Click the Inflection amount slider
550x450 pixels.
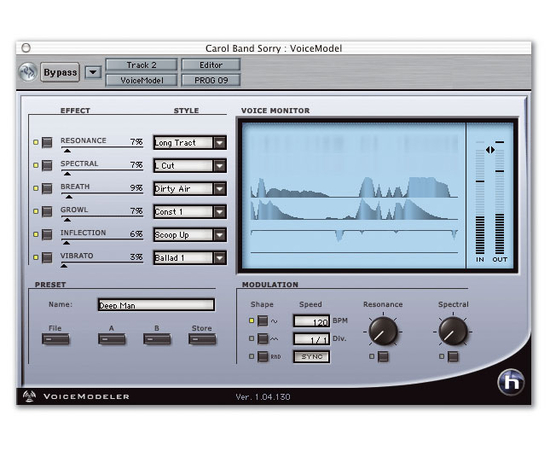102,241
